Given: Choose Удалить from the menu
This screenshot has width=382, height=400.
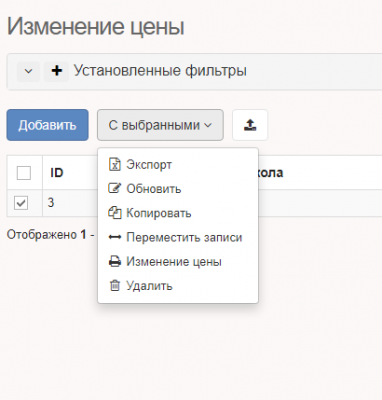Looking at the screenshot, I should click(x=178, y=286).
